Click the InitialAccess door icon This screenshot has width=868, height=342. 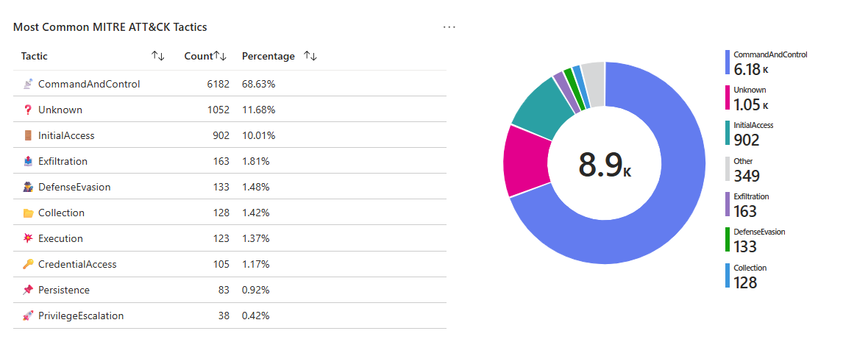(28, 135)
